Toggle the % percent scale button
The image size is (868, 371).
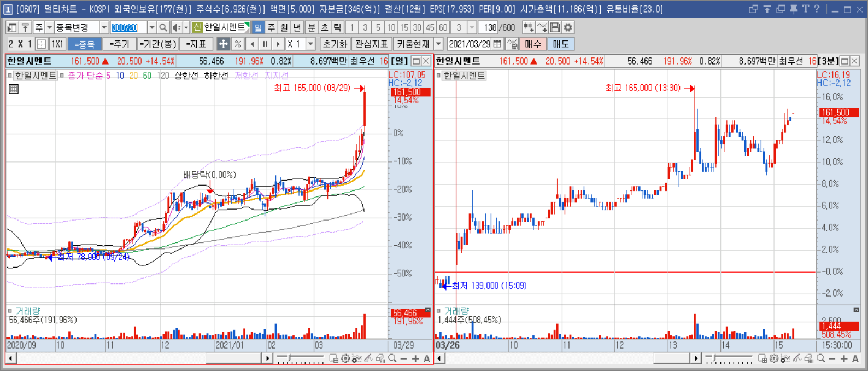[238, 44]
